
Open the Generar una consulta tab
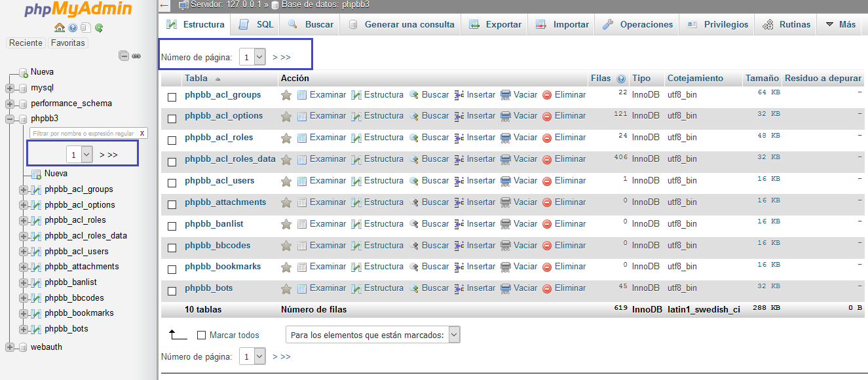point(401,24)
